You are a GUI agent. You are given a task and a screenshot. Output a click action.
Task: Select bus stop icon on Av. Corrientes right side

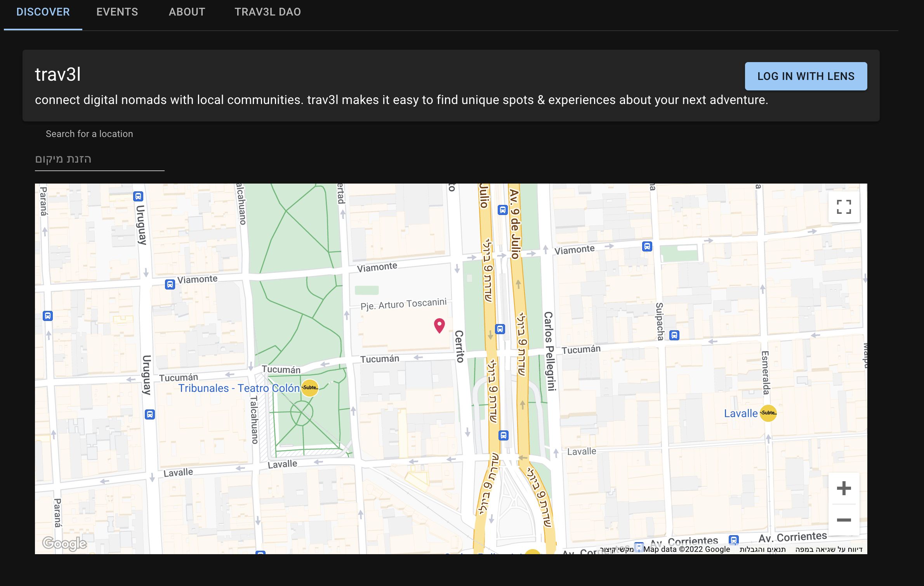click(x=733, y=540)
